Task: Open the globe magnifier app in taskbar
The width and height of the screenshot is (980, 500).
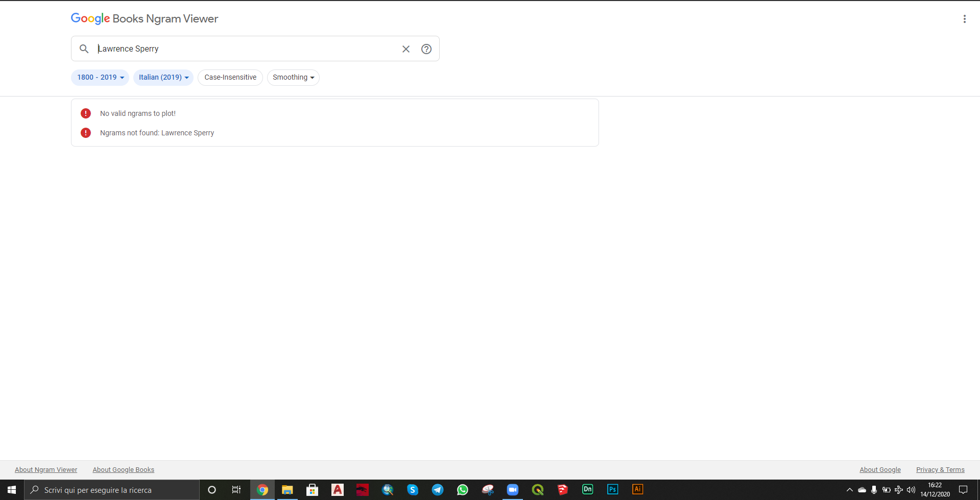Action: [388, 490]
